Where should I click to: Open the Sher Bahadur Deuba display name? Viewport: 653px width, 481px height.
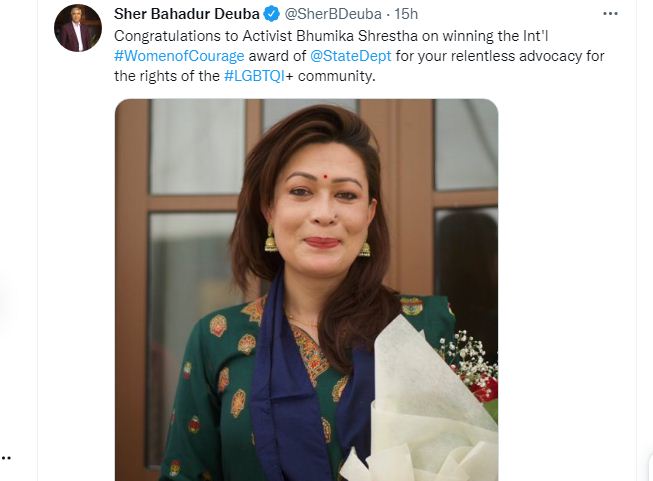pos(186,14)
